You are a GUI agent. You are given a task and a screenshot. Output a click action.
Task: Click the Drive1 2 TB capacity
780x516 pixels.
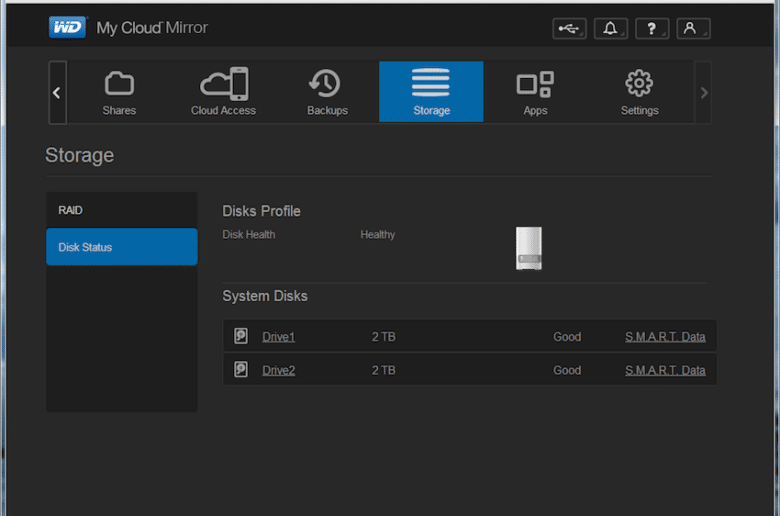384,337
